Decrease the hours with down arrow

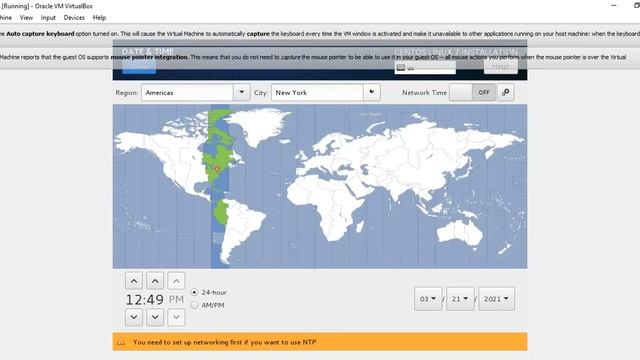[134, 317]
